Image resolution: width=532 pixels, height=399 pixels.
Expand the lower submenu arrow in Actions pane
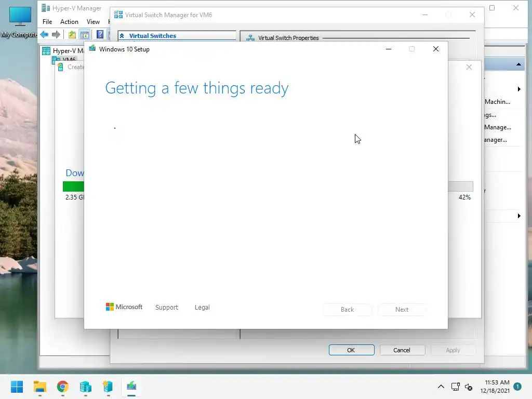click(x=519, y=216)
